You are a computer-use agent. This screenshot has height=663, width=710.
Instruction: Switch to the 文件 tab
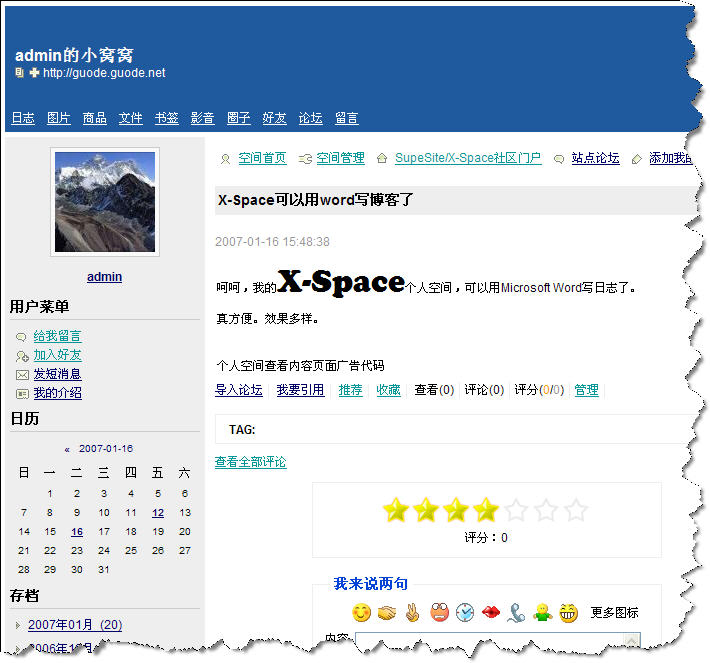pos(130,118)
